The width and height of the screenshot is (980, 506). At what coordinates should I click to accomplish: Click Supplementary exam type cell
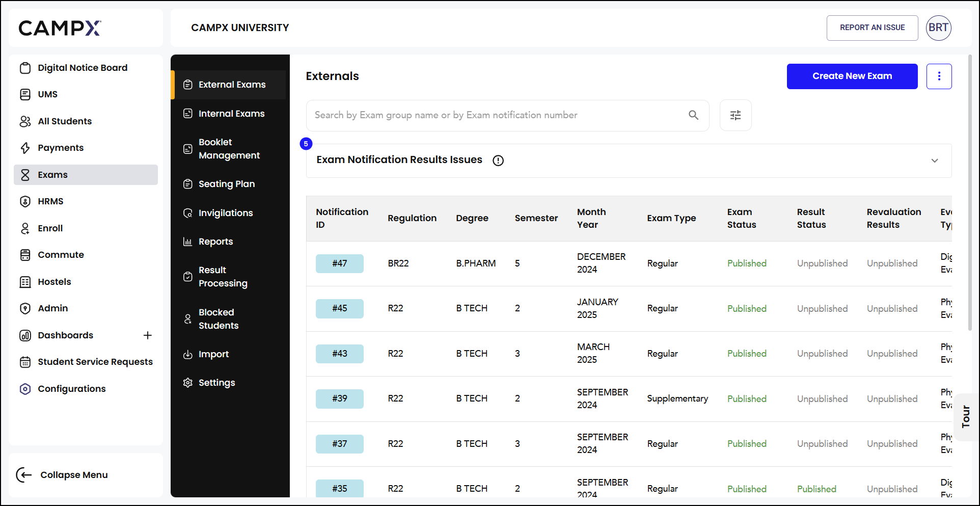coord(677,398)
